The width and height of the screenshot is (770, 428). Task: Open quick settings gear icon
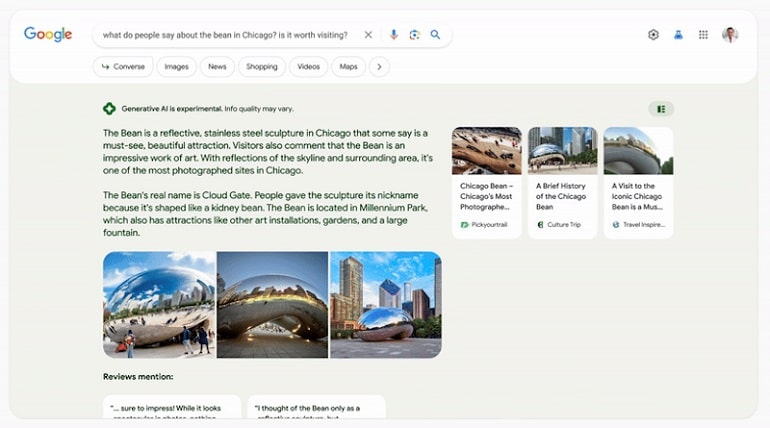[x=653, y=35]
